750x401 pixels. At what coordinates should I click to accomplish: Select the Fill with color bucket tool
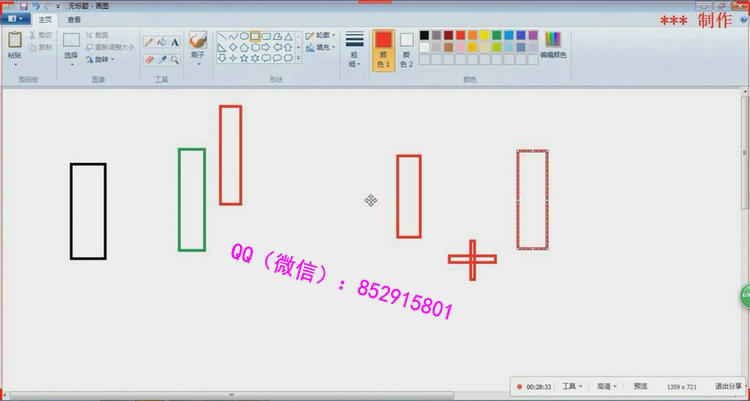pos(162,42)
